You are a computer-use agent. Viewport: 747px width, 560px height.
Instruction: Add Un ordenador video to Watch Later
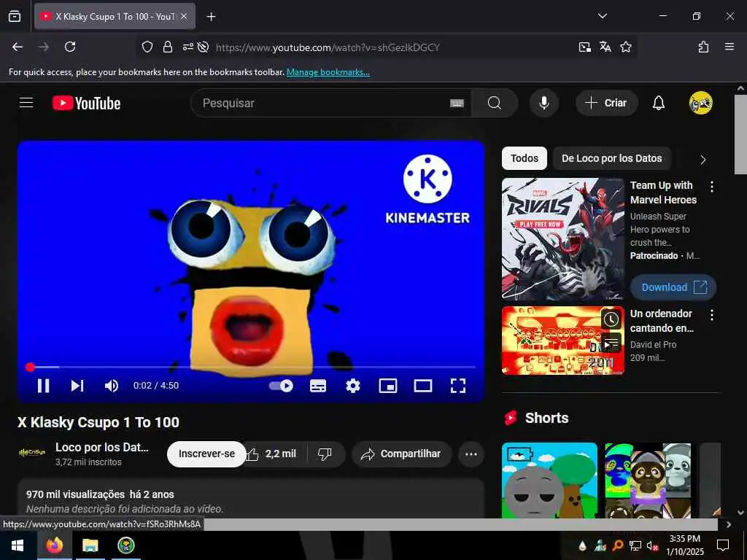tap(611, 319)
